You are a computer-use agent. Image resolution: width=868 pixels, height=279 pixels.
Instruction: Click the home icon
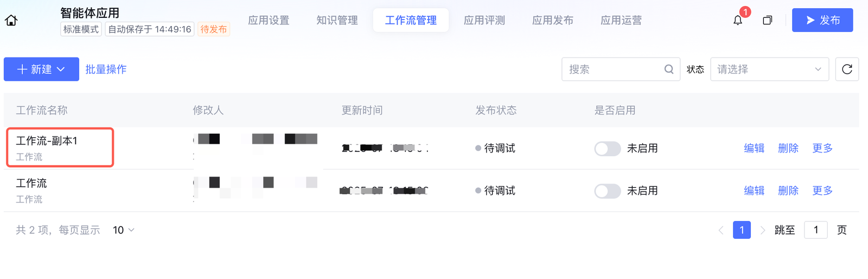(x=11, y=21)
